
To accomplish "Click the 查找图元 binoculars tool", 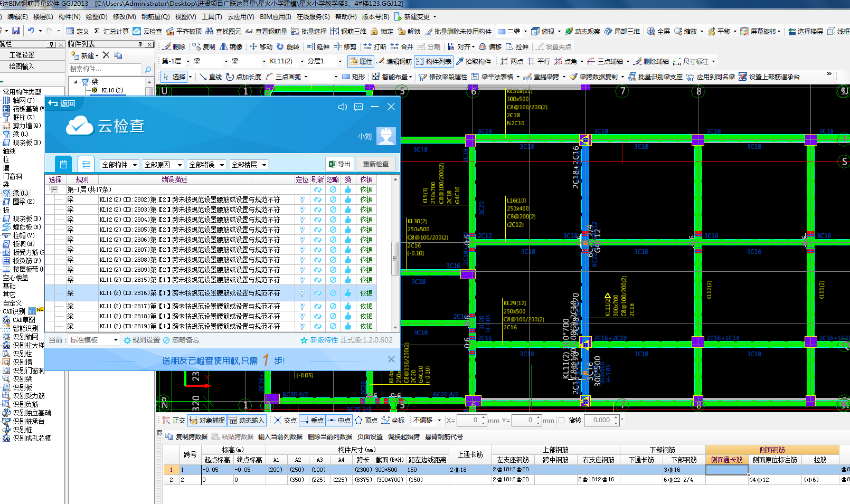I will pyautogui.click(x=223, y=31).
